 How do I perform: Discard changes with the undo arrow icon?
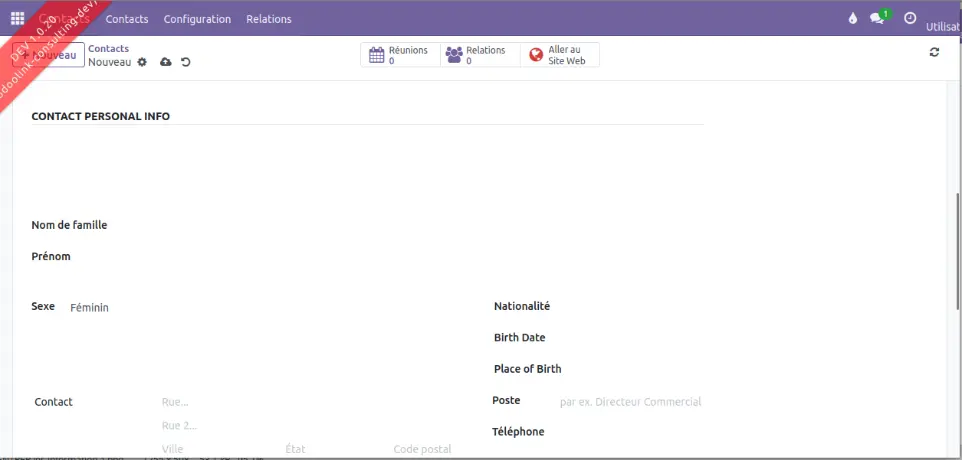coord(186,62)
